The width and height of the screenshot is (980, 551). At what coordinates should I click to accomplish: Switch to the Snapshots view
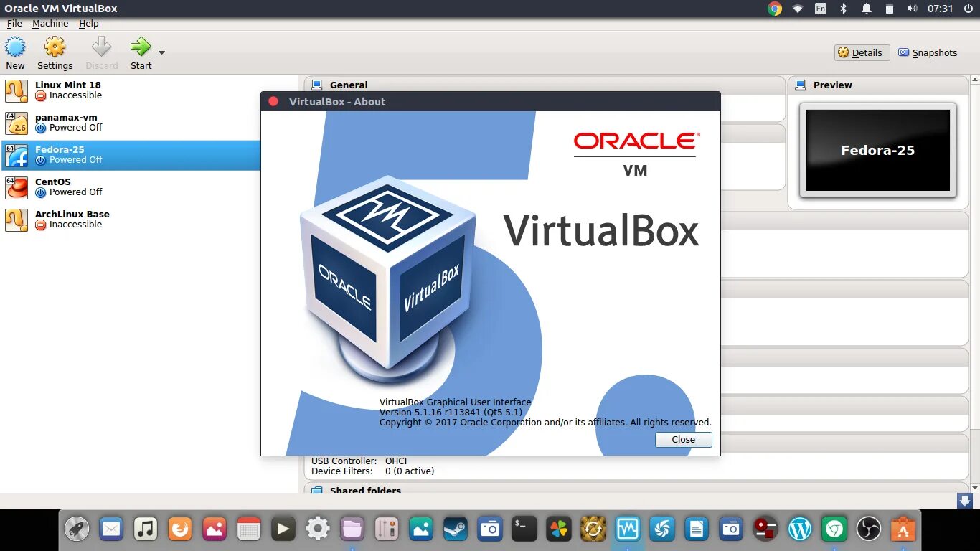point(928,52)
